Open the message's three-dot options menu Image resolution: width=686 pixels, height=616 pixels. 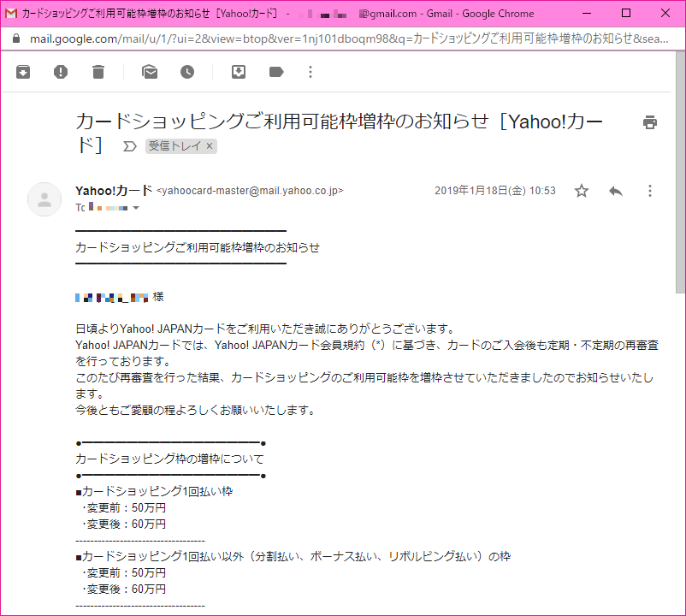click(650, 191)
